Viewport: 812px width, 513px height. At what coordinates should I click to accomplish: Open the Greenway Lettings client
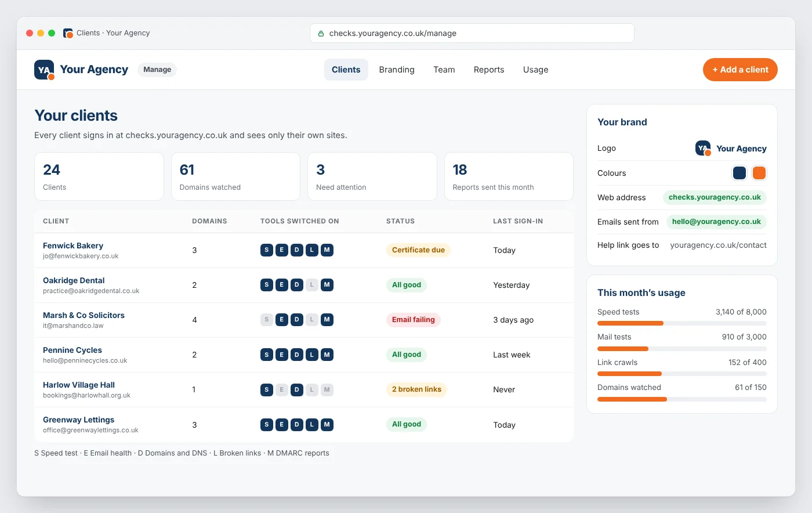(78, 420)
